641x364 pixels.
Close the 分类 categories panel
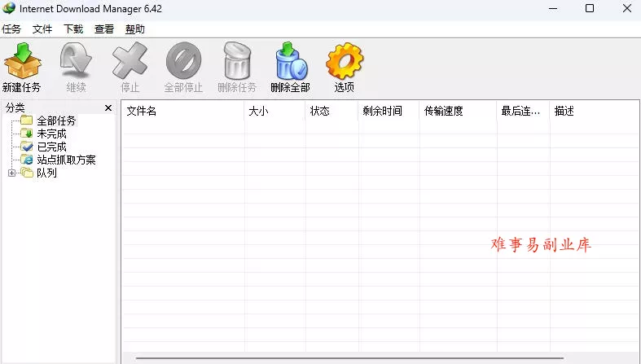[x=108, y=107]
